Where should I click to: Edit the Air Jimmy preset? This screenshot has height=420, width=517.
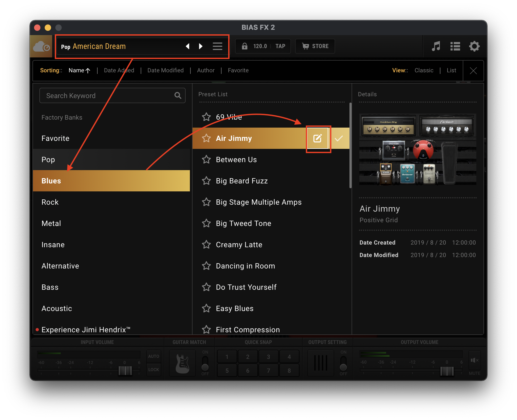click(318, 138)
